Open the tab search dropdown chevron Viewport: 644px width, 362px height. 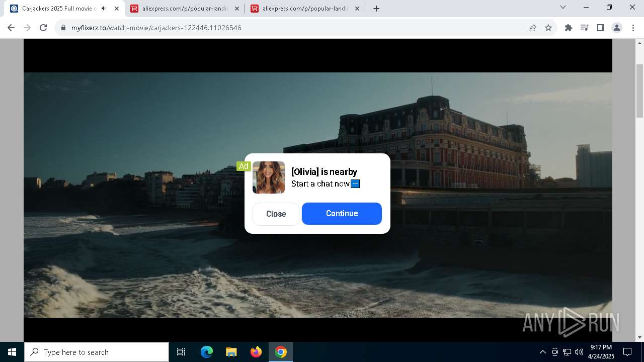[563, 8]
